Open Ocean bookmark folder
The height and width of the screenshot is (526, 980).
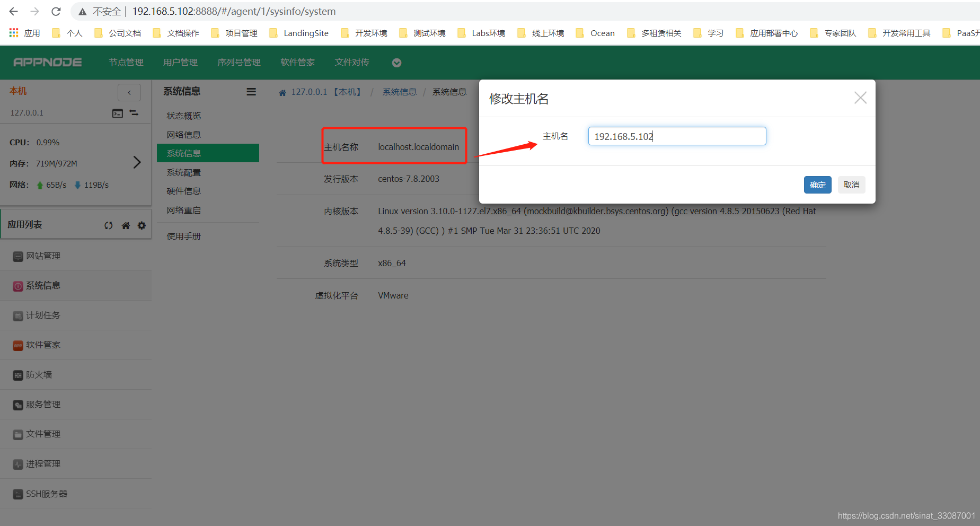tap(595, 33)
